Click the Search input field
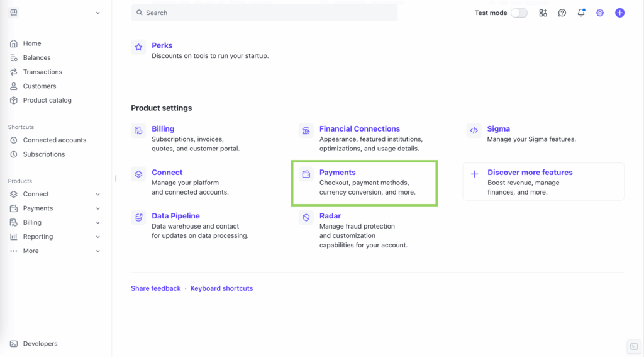The width and height of the screenshot is (644, 357). click(264, 13)
